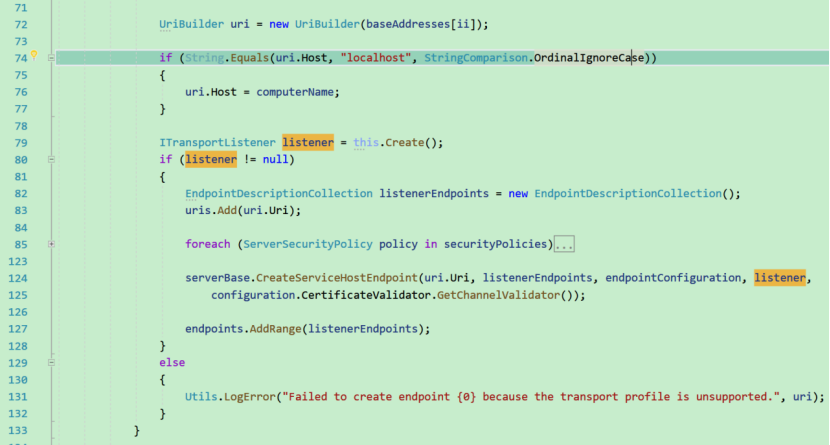Image resolution: width=830 pixels, height=445 pixels.
Task: Click 'securityPolicies' on line 85
Action: [495, 244]
